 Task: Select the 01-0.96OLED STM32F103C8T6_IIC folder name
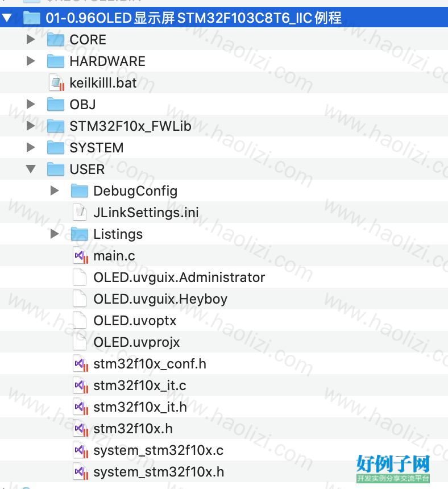[194, 18]
